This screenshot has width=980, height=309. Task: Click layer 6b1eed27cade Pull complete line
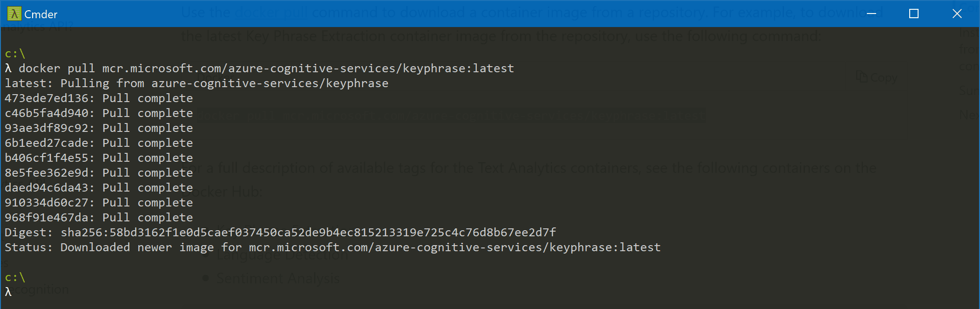coord(99,143)
